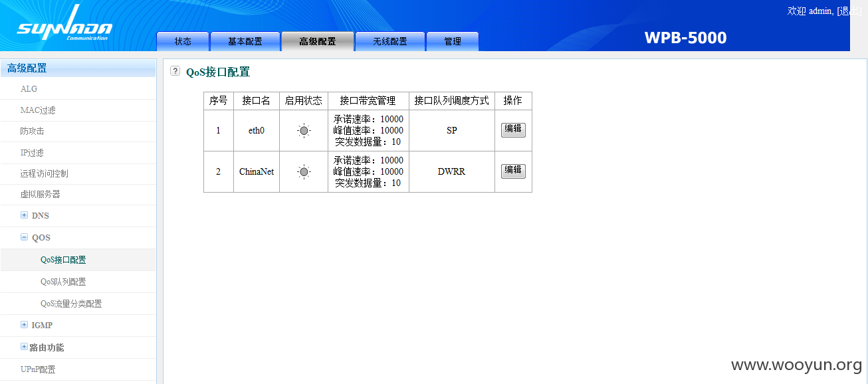Screen dimensions: 868x384
Task: Click the 接口队列调度方式 column header
Action: click(x=452, y=101)
